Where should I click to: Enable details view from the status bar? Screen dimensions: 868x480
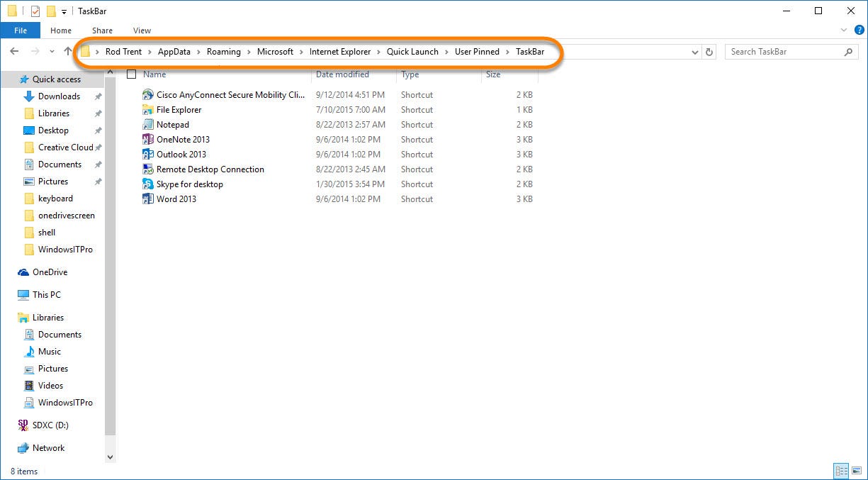tap(841, 471)
